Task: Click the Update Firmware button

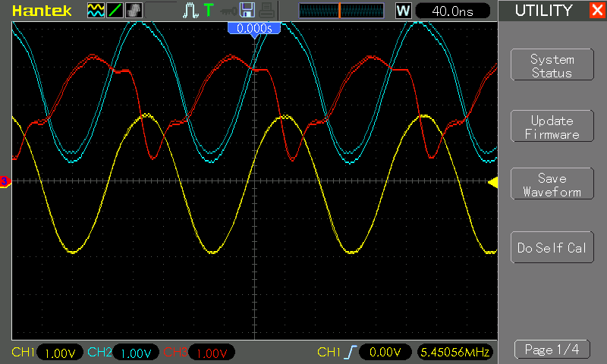Action: tap(552, 126)
